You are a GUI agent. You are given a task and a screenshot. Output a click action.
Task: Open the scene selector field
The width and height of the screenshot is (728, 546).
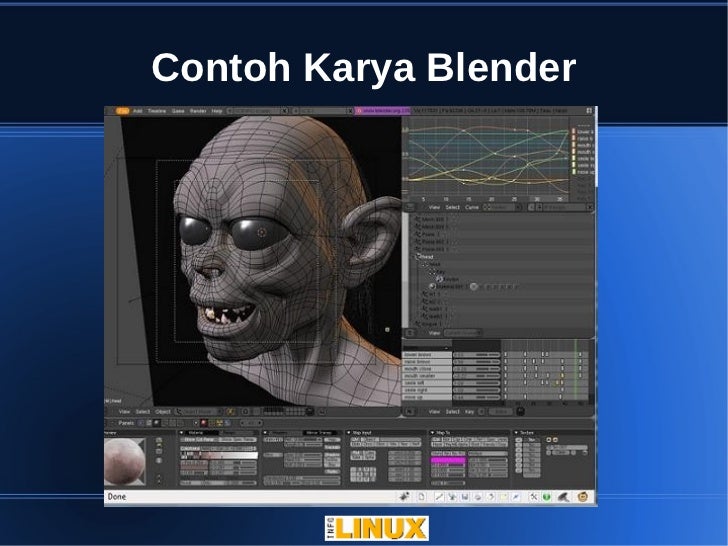[x=324, y=111]
